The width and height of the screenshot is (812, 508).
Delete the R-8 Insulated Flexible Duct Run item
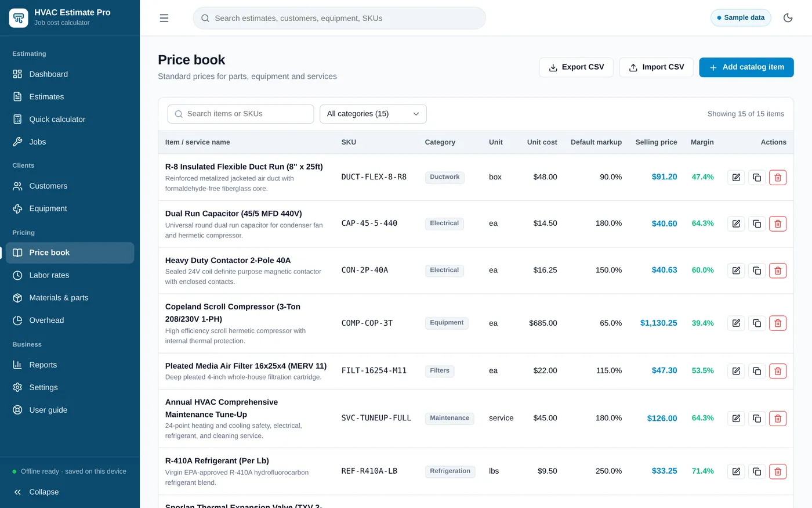[778, 177]
